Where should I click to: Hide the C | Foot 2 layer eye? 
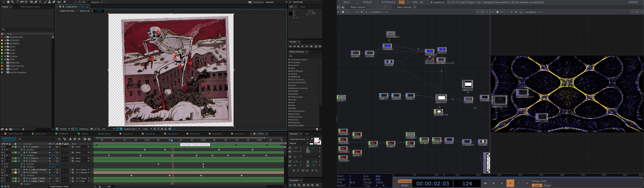pyautogui.click(x=2, y=158)
